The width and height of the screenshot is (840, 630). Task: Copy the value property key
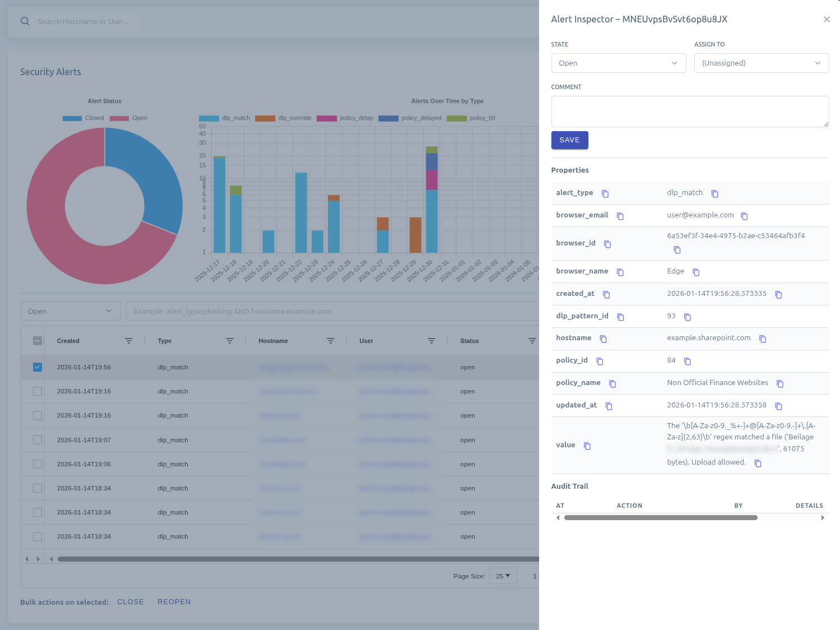587,446
